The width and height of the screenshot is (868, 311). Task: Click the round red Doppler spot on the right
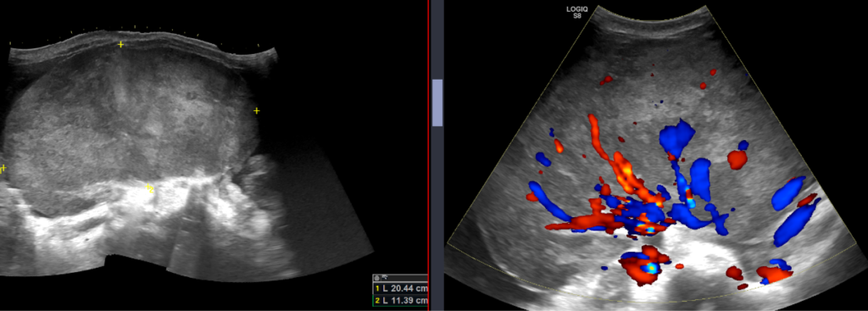(x=737, y=158)
